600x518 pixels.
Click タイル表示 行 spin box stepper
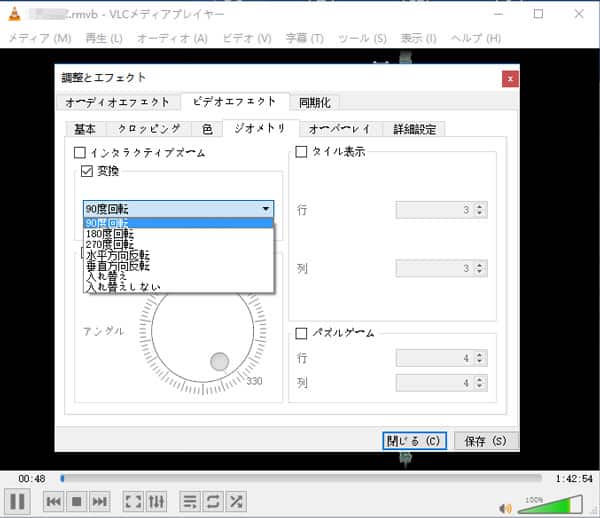[x=479, y=210]
